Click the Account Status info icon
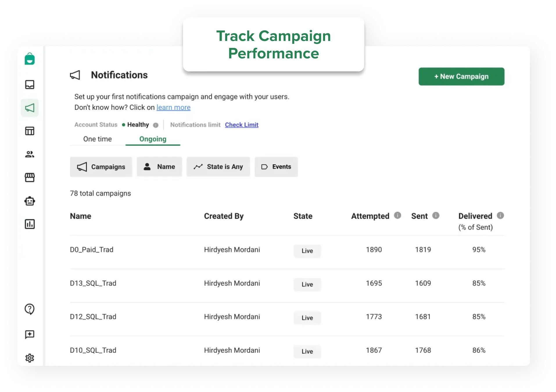This screenshot has height=392, width=556. [156, 125]
